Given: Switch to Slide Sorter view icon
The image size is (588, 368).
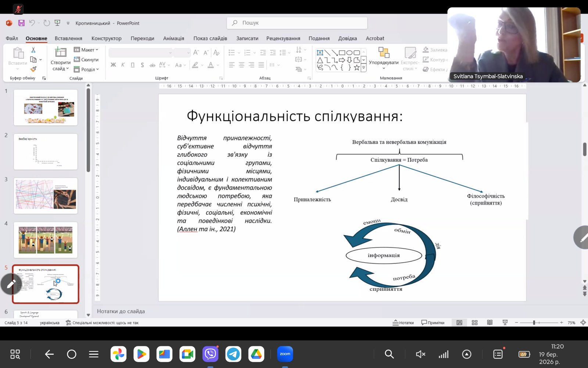Looking at the screenshot, I should (474, 323).
